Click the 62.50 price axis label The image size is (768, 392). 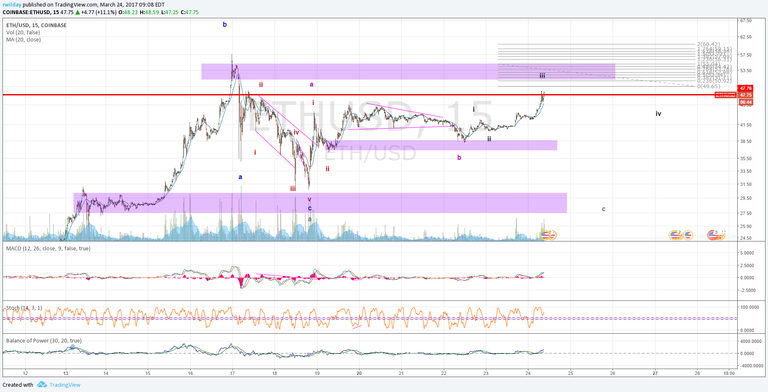pos(745,37)
